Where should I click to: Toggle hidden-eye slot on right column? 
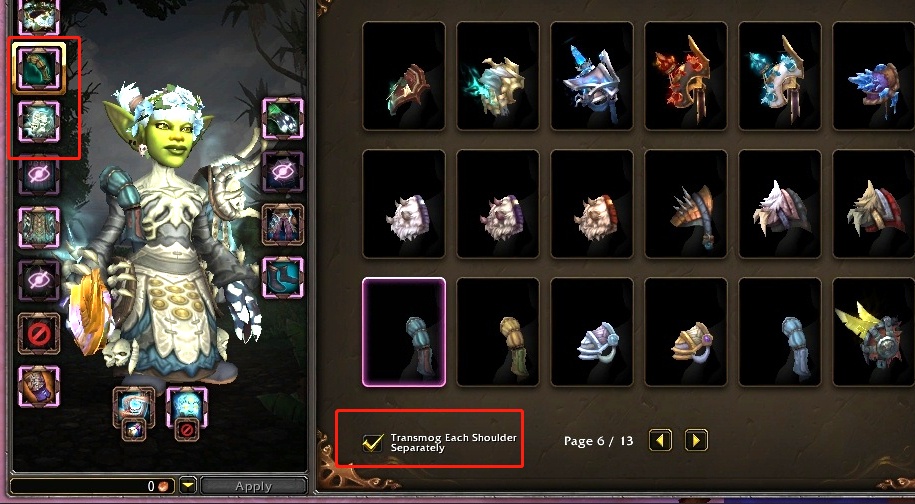pyautogui.click(x=283, y=172)
